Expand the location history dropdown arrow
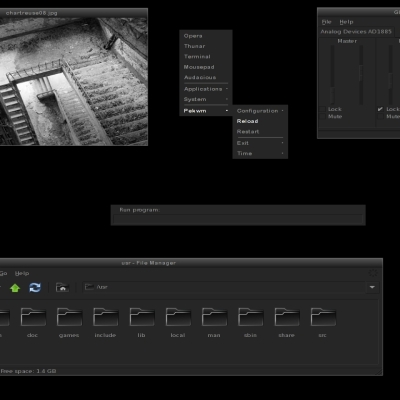The width and height of the screenshot is (400, 400). (372, 287)
